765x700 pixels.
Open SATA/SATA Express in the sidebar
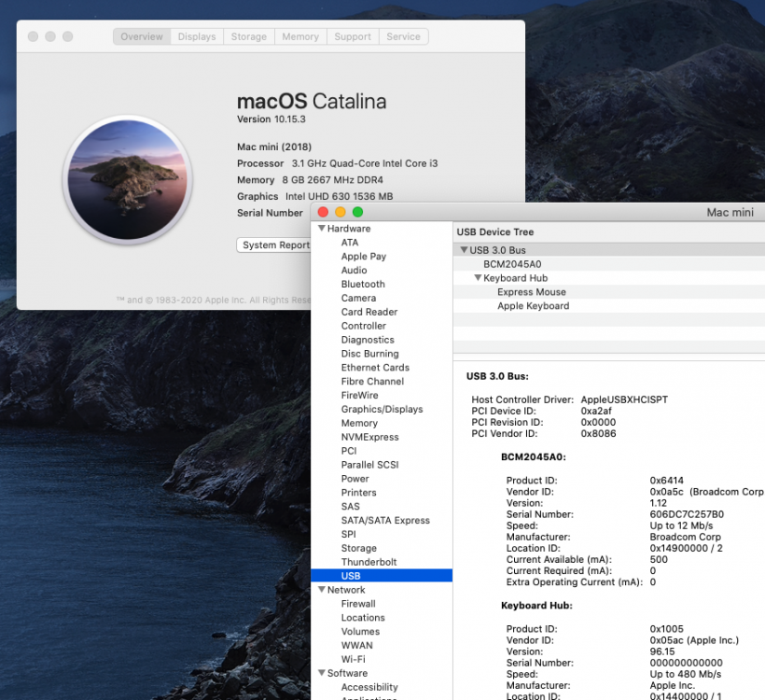click(x=385, y=521)
